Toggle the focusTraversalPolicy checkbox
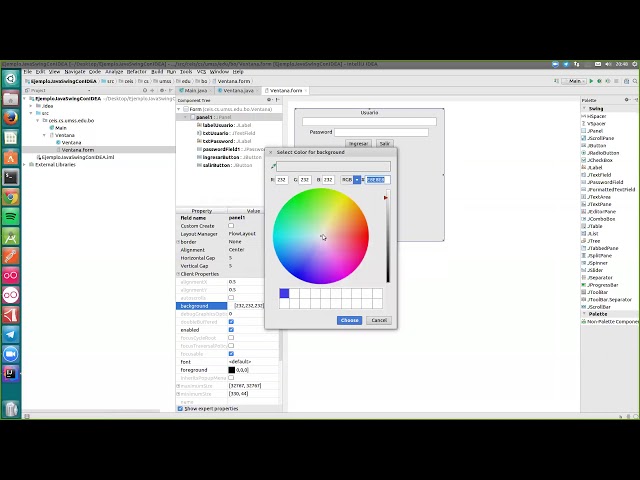640x480 pixels. coord(231,346)
